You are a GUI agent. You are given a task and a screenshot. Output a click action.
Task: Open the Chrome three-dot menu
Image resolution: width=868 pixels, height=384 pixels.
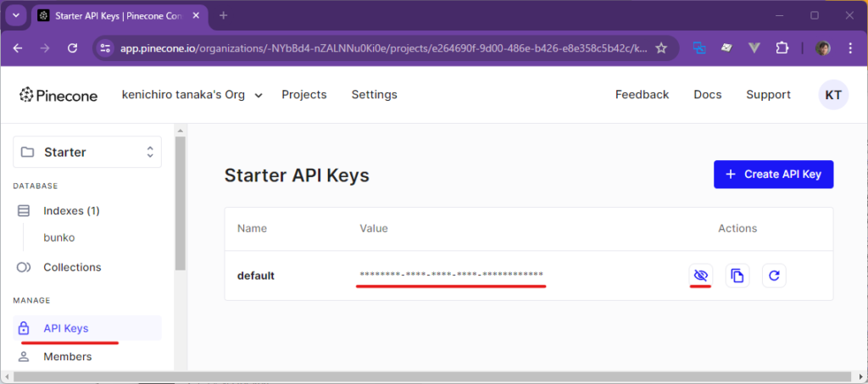(x=851, y=48)
